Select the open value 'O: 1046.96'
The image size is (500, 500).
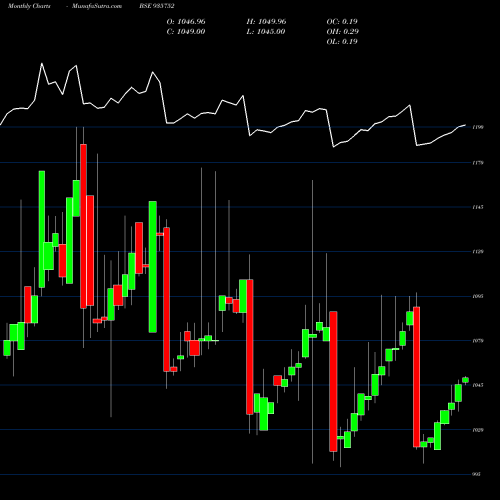186,22
